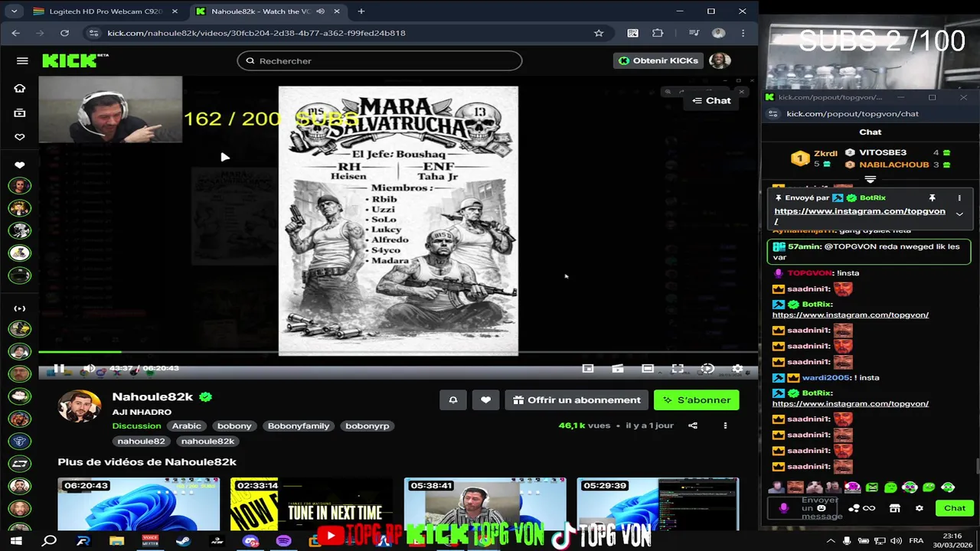Select the Arabic tag
This screenshot has width=980, height=551.
pyautogui.click(x=187, y=425)
